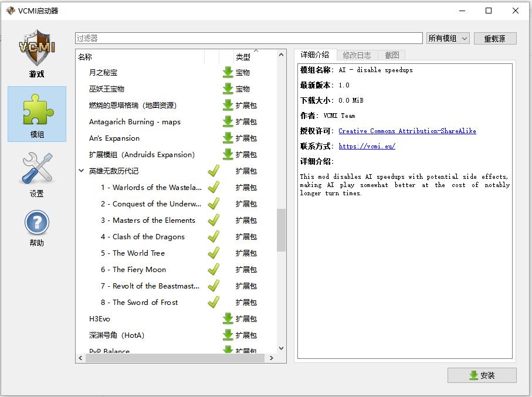Select the H3Evo mod row

177,318
